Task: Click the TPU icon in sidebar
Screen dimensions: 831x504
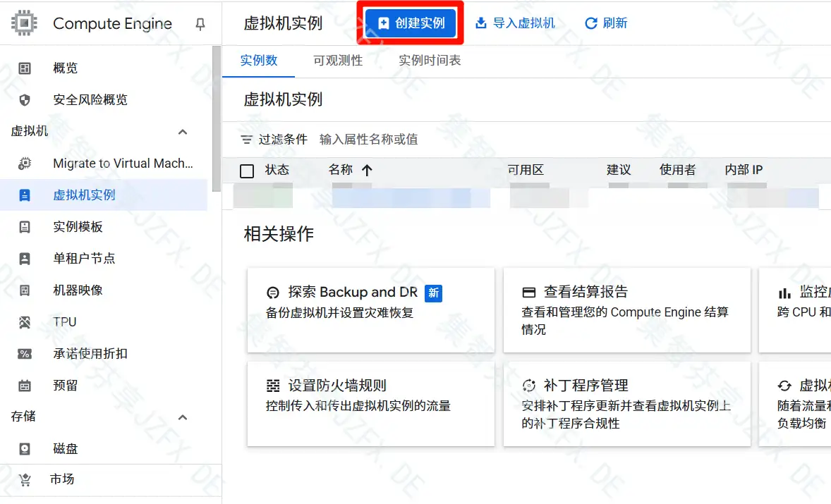Action: [x=25, y=322]
